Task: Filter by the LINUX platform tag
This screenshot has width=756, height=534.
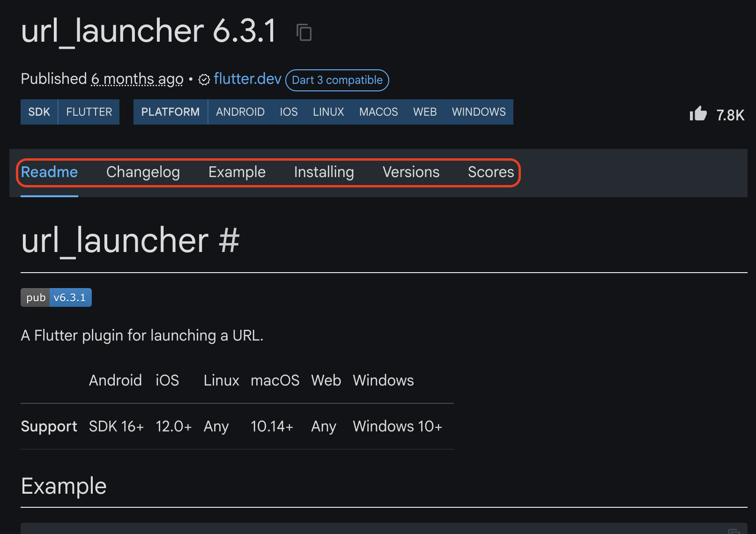Action: pyautogui.click(x=328, y=112)
